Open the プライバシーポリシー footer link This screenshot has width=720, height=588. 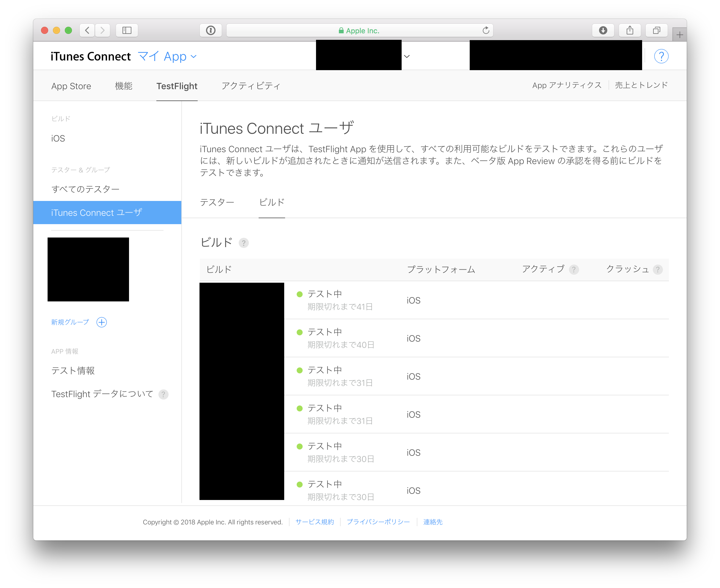[378, 522]
